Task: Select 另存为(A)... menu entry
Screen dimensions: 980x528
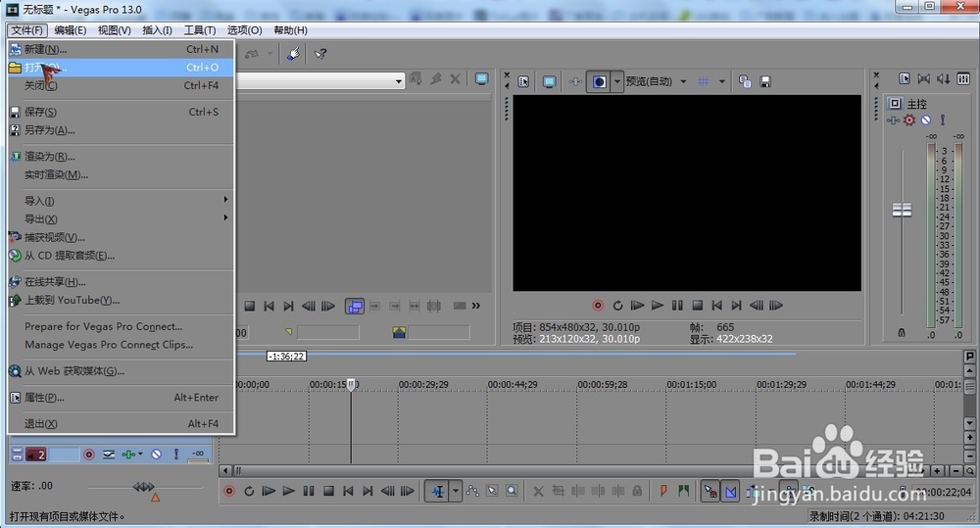Action: pos(122,130)
